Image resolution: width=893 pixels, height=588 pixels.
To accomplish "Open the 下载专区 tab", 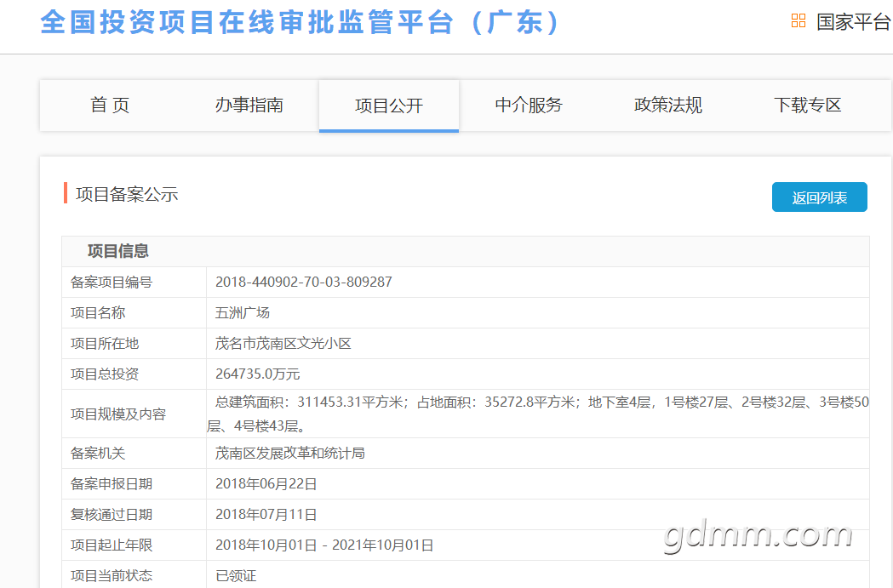I will (808, 106).
